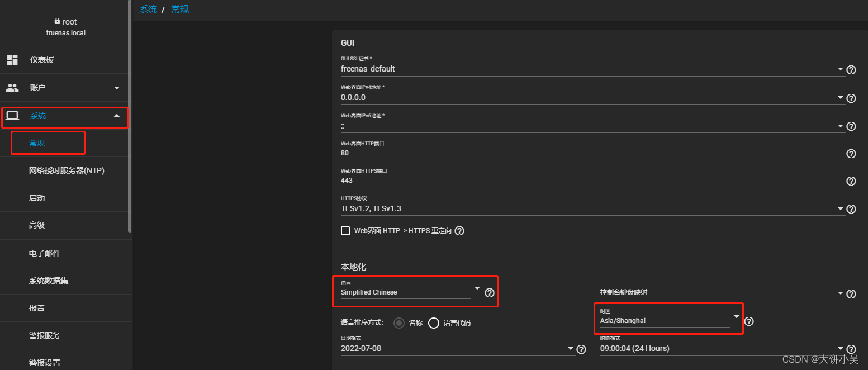Open 仪表板 in sidebar
The width and height of the screenshot is (868, 370).
coord(64,60)
